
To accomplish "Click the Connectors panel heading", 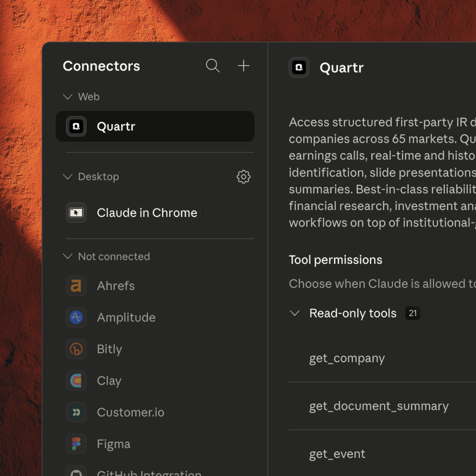I will pos(101,66).
